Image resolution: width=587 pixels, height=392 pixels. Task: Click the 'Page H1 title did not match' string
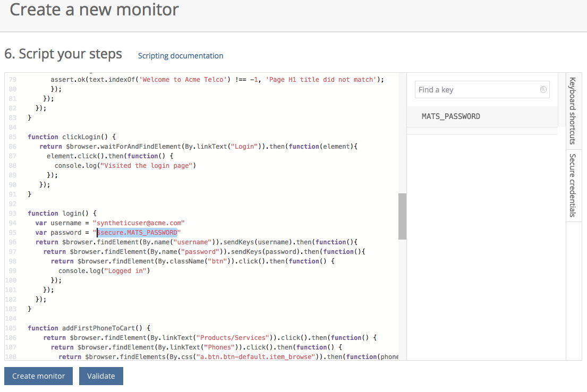click(321, 79)
